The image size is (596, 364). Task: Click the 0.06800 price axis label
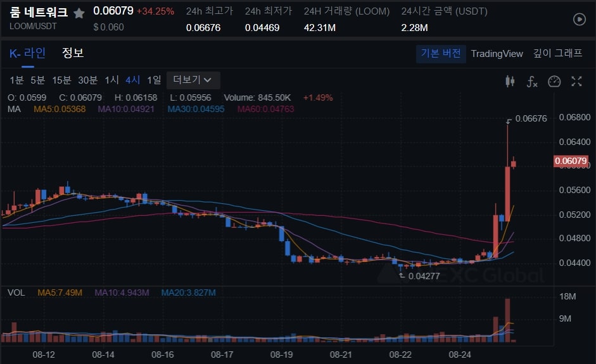(x=574, y=117)
